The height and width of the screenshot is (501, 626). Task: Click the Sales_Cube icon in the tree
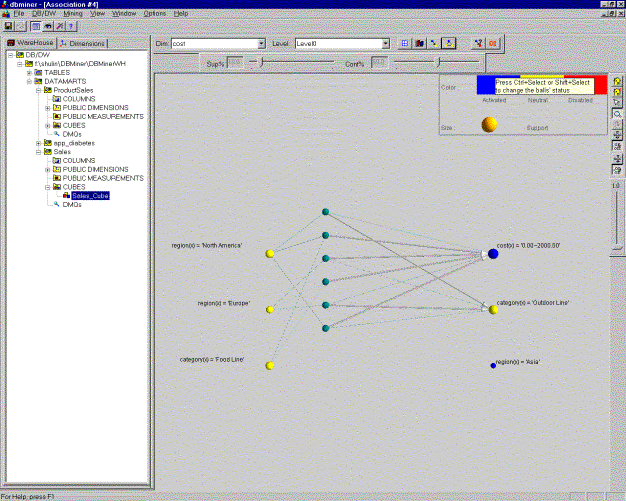66,196
